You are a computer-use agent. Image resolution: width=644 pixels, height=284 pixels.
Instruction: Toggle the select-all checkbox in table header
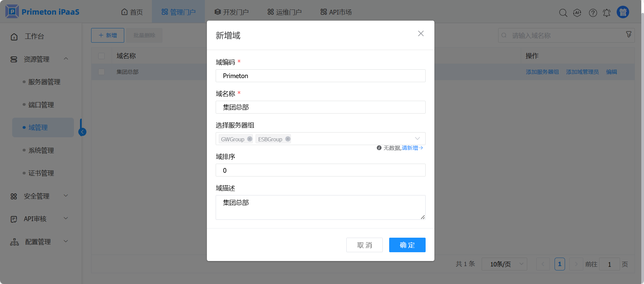[101, 56]
